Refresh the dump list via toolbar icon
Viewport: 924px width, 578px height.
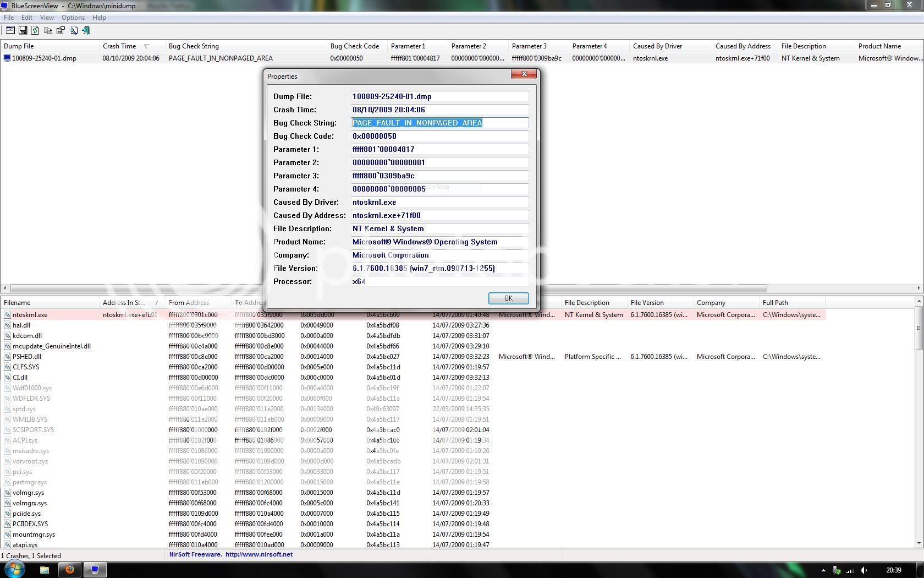(x=35, y=31)
